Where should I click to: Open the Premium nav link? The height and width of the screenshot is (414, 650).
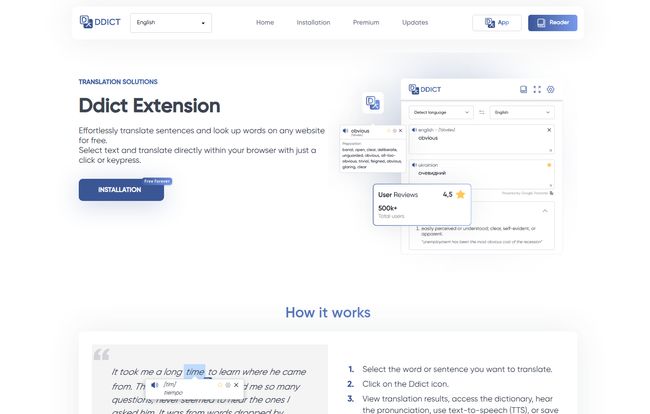(366, 22)
